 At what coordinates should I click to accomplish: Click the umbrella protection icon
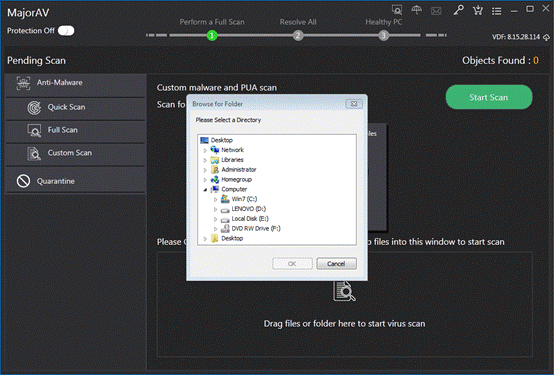point(417,10)
